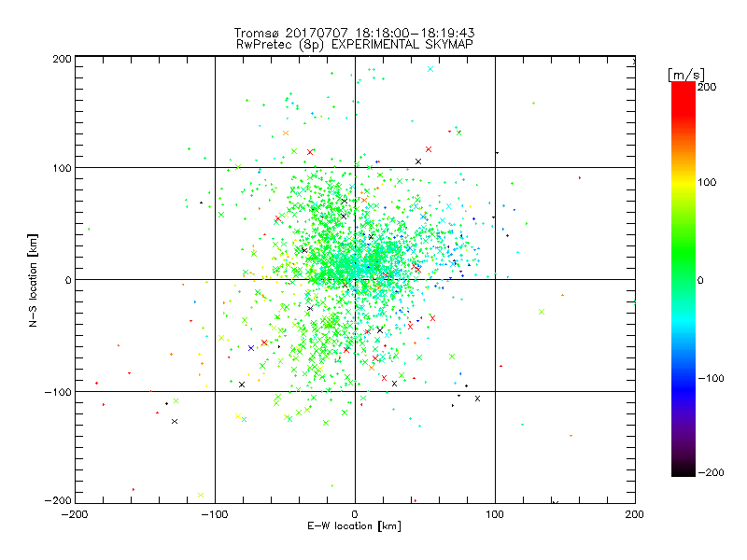The width and height of the screenshot is (747, 560).
Task: Click the "0" tick label on N-S axis
Action: [x=68, y=280]
